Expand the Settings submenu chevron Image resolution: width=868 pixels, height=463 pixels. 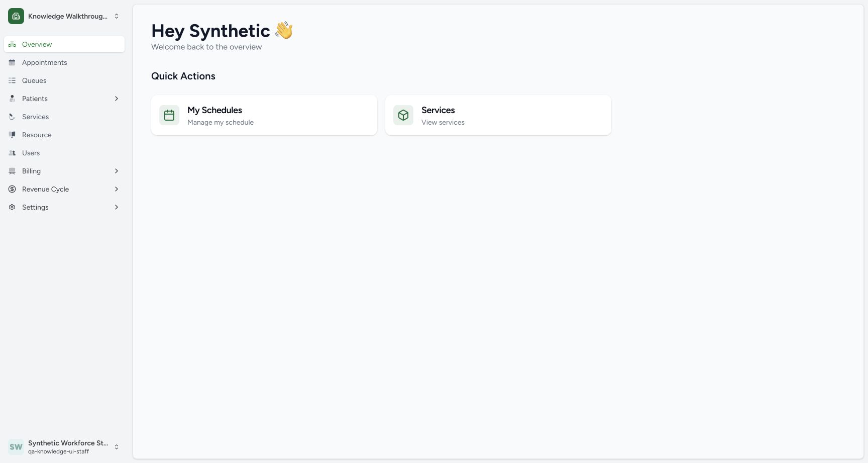coord(117,207)
